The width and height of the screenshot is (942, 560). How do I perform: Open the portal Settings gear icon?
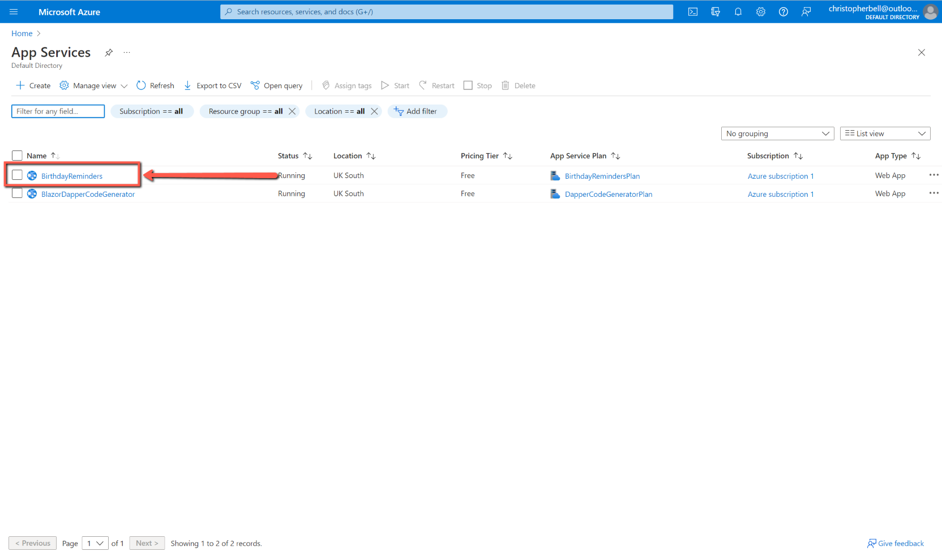[760, 11]
